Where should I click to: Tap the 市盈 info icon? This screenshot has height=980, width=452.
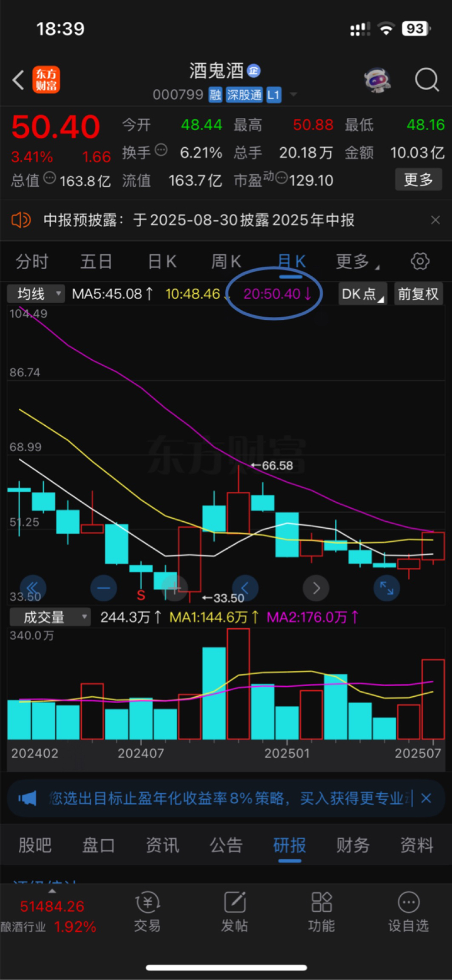pyautogui.click(x=281, y=177)
